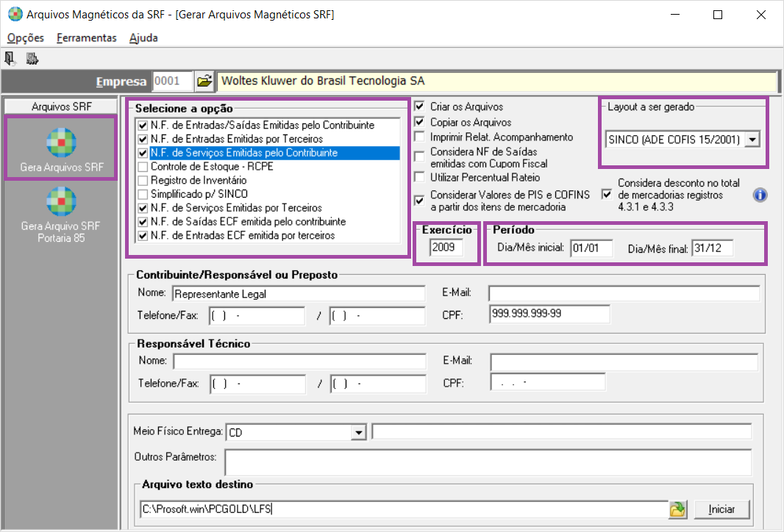Toggle Considerar Valores de PIS e COFINS checkbox
The height and width of the screenshot is (532, 784).
pos(419,201)
